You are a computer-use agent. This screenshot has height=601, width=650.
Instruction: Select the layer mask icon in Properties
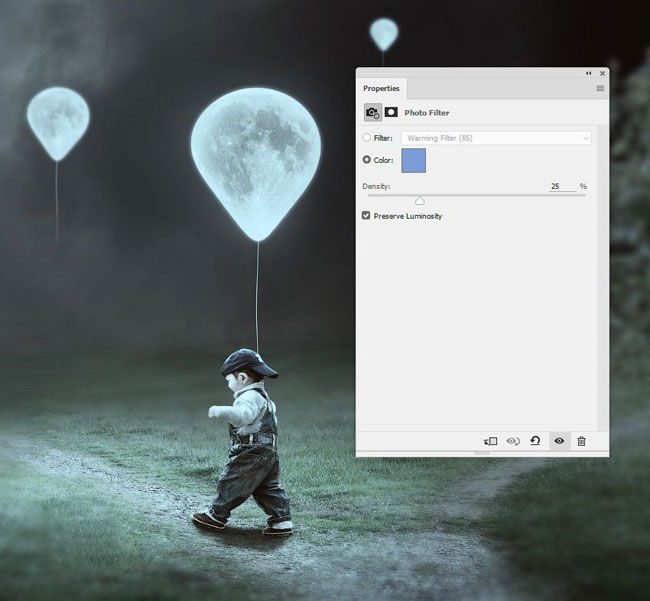coord(391,112)
